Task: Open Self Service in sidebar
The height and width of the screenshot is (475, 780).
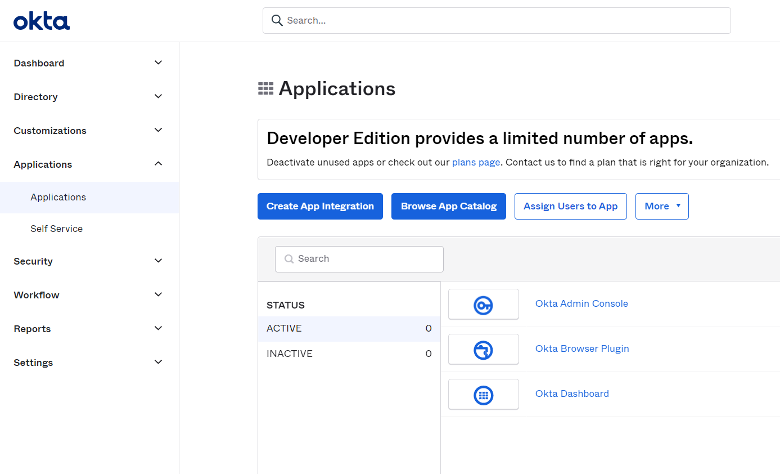Action: point(57,229)
